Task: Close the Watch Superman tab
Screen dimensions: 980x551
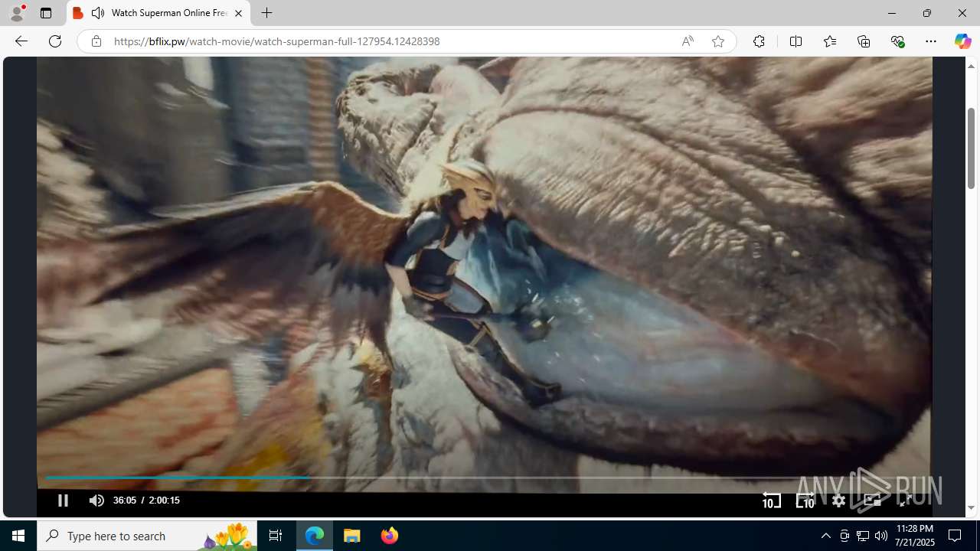Action: pyautogui.click(x=238, y=13)
